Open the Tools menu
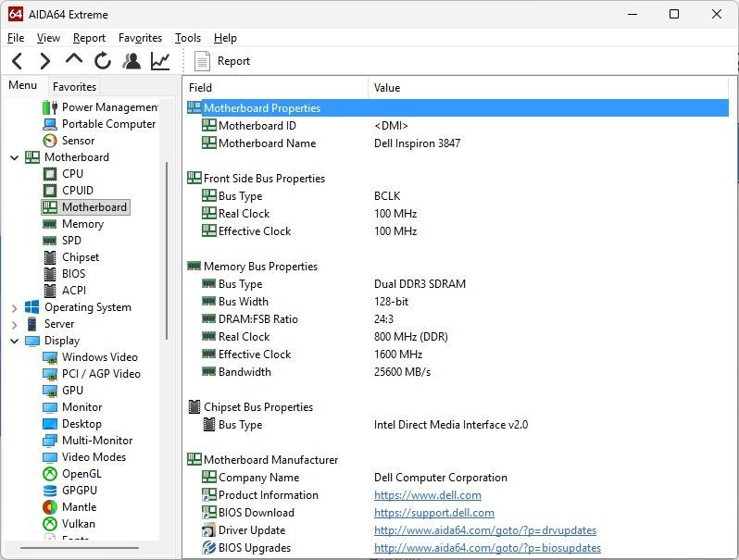 188,38
